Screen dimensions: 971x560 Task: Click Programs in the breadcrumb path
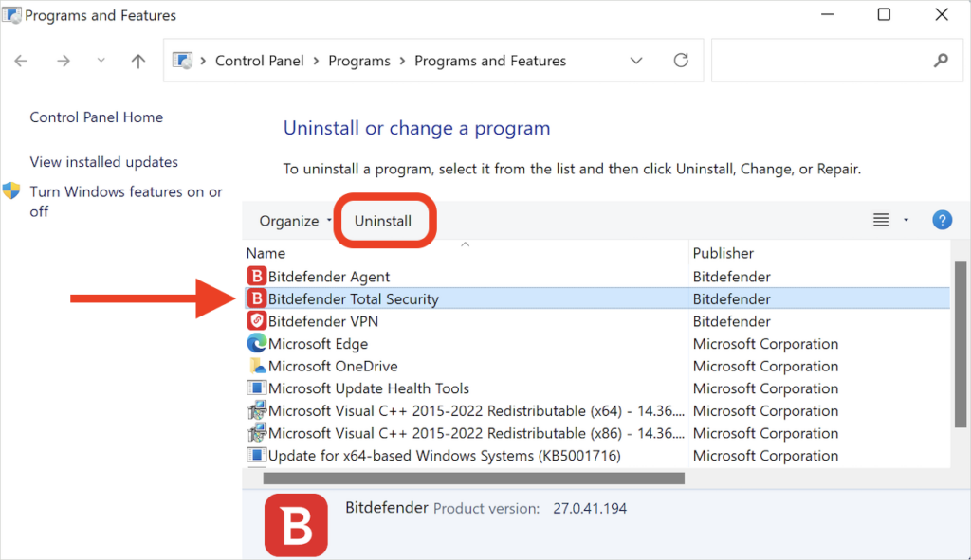[359, 60]
